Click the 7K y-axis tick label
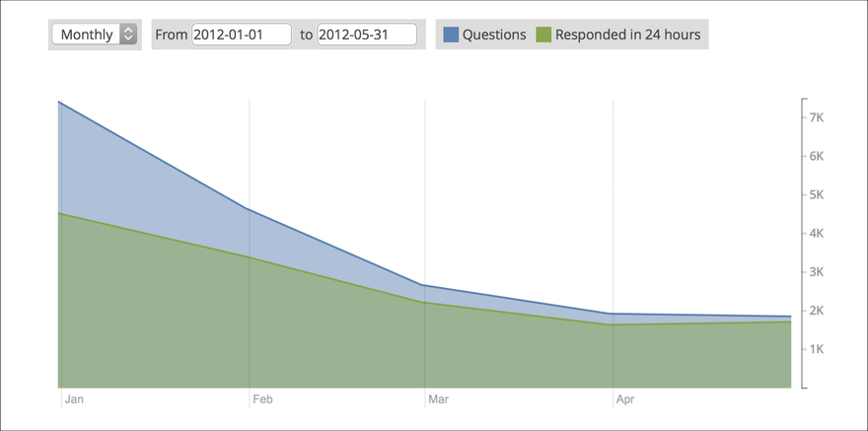This screenshot has width=868, height=431. [817, 117]
